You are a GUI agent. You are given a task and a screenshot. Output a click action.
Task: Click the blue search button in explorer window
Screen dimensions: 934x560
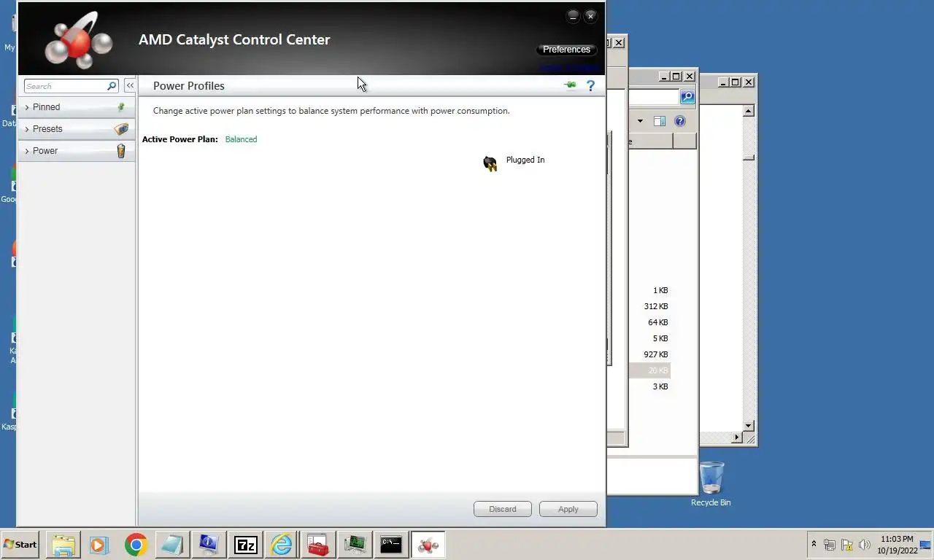tap(687, 97)
